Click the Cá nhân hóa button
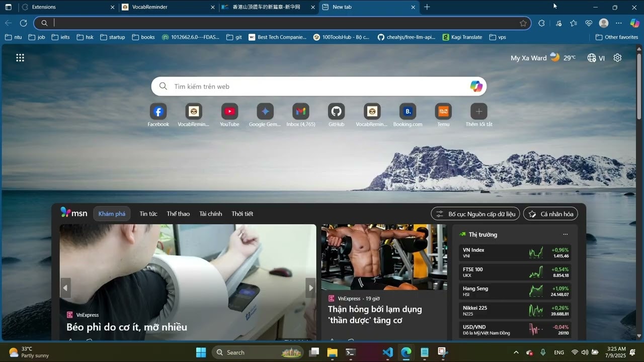Screen dimensions: 644x362 (x=550, y=214)
